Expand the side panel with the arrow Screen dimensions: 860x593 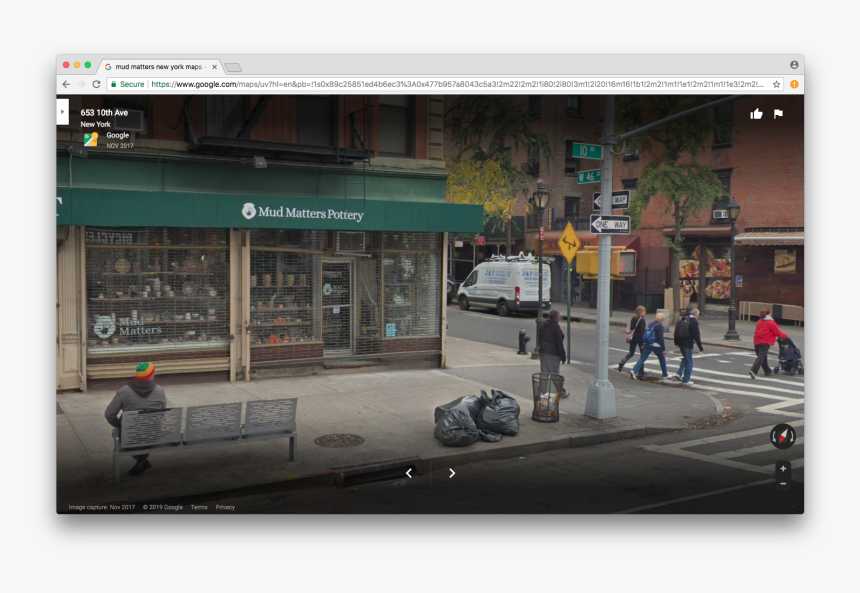pos(63,112)
